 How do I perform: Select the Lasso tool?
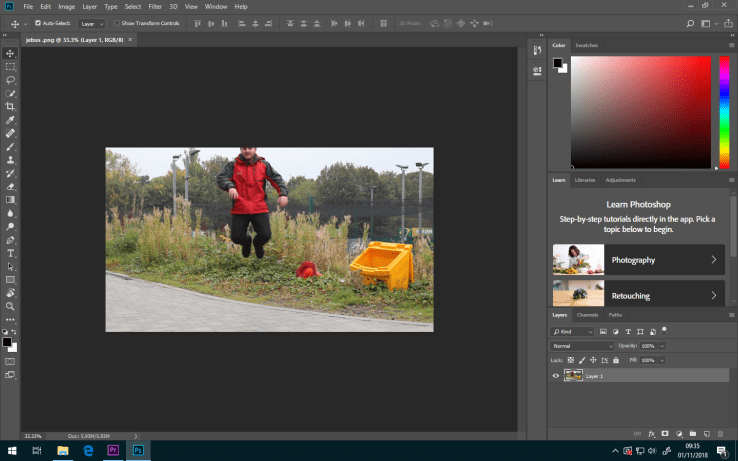click(11, 79)
